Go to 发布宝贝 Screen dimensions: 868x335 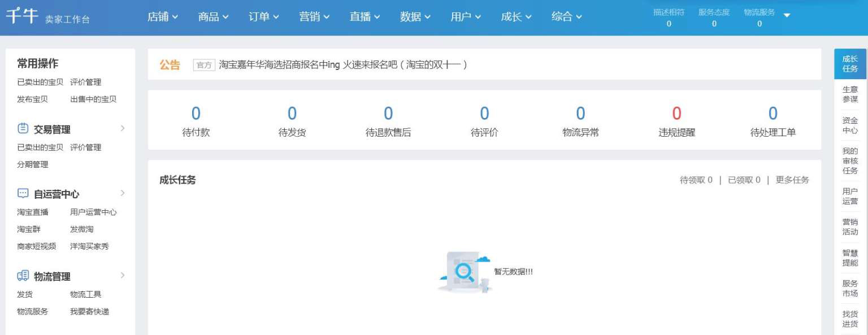click(32, 99)
